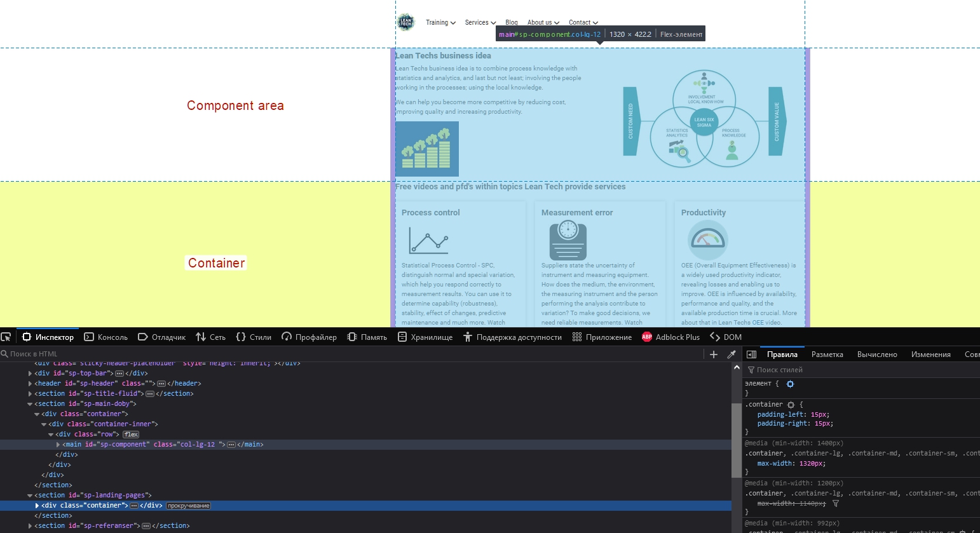Toggle the sidebar pane split icon
Viewport: 980px width, 533px height.
(751, 354)
